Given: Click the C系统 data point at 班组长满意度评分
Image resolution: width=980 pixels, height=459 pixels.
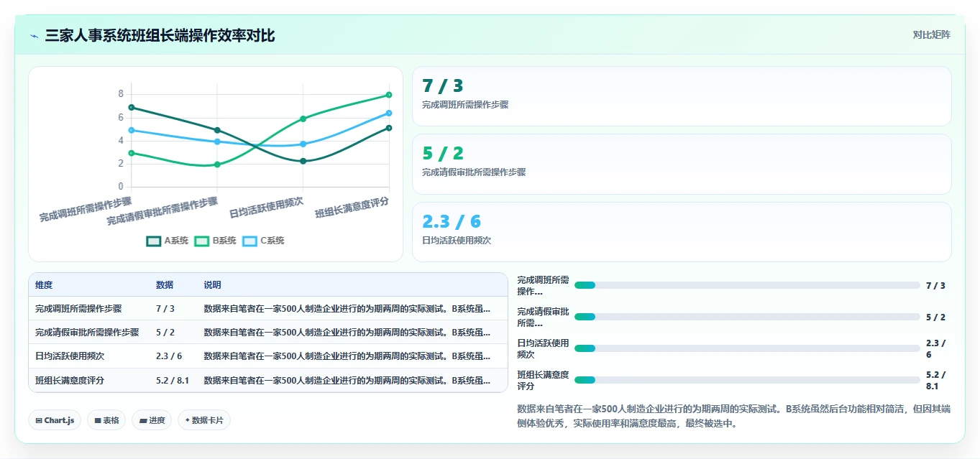Looking at the screenshot, I should [x=389, y=113].
